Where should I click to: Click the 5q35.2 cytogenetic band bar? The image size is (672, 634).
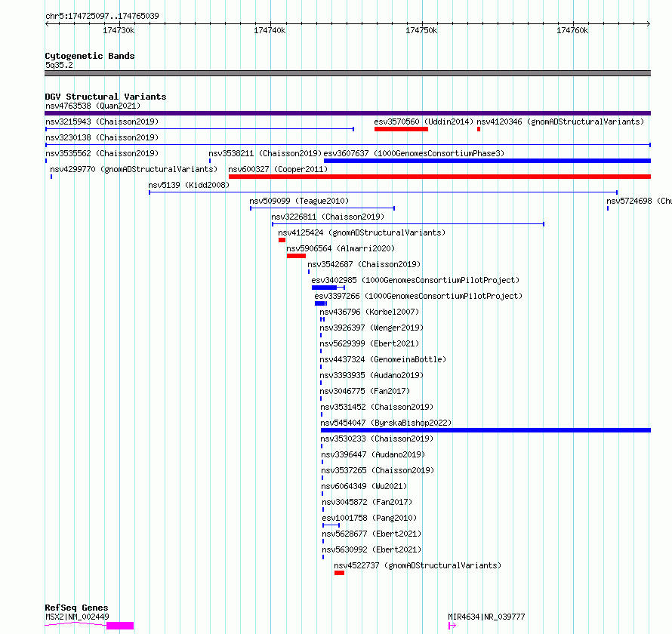coord(347,73)
